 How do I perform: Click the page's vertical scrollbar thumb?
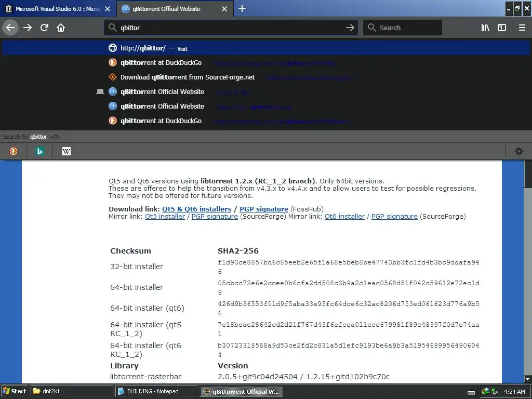click(528, 174)
